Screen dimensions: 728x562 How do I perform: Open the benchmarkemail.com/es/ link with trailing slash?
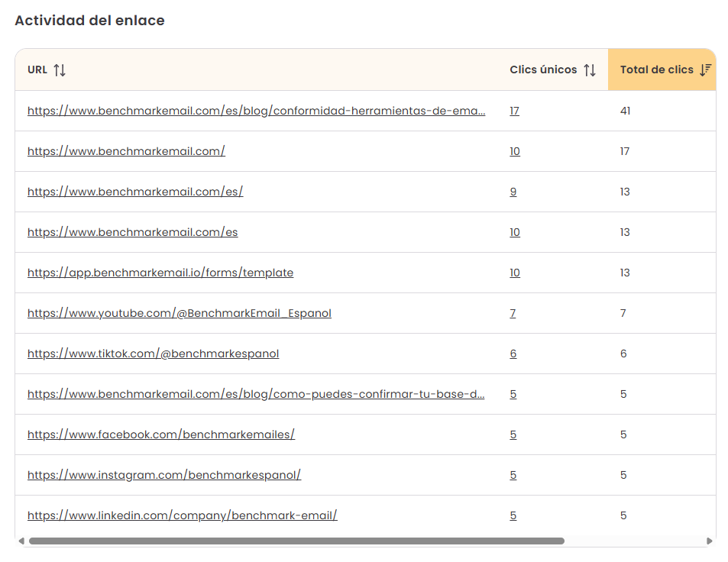(135, 192)
